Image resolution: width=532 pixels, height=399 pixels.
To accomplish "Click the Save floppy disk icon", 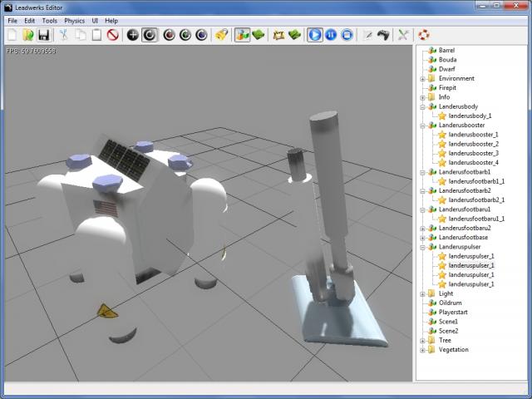I will pos(44,35).
